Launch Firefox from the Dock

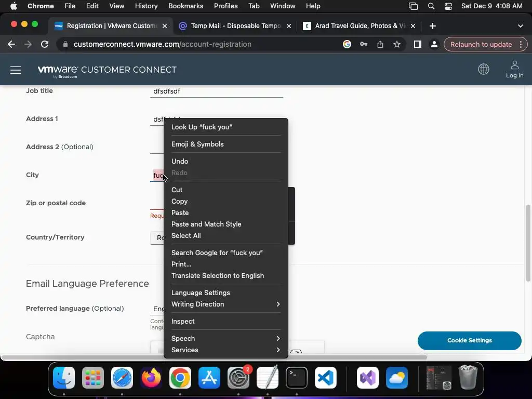pos(151,378)
